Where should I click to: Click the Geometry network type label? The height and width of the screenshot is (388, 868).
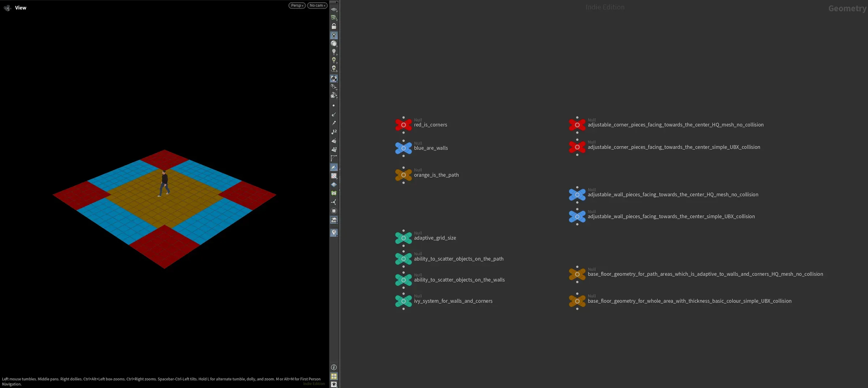[848, 8]
